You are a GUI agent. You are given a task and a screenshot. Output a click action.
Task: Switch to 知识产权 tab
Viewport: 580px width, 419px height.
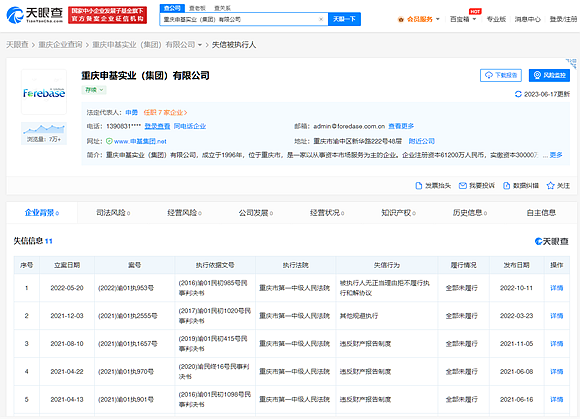click(398, 213)
